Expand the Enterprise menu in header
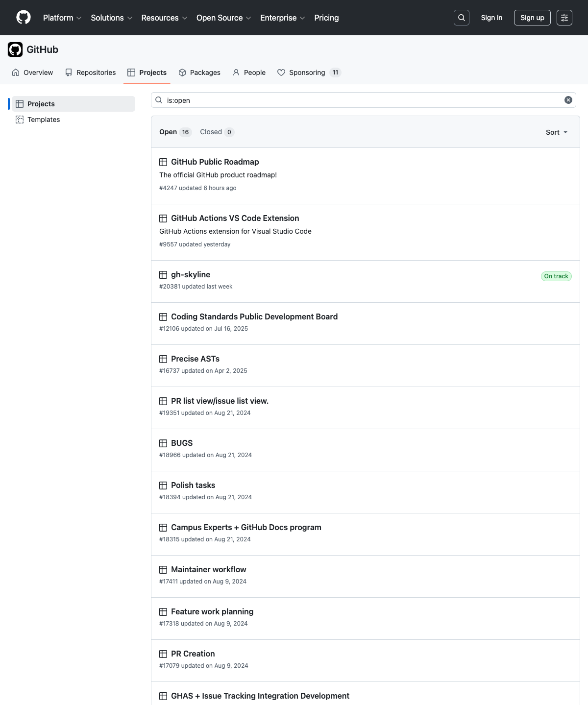This screenshot has width=588, height=705. pos(282,18)
